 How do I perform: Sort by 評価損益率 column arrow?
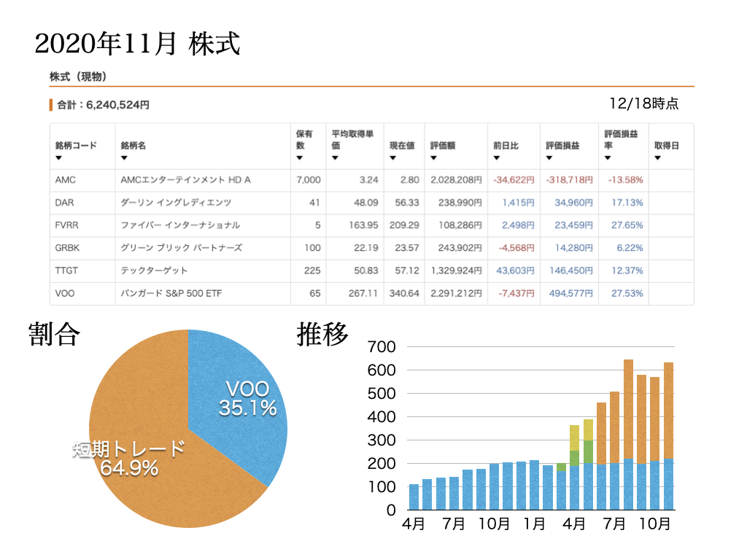pyautogui.click(x=608, y=158)
